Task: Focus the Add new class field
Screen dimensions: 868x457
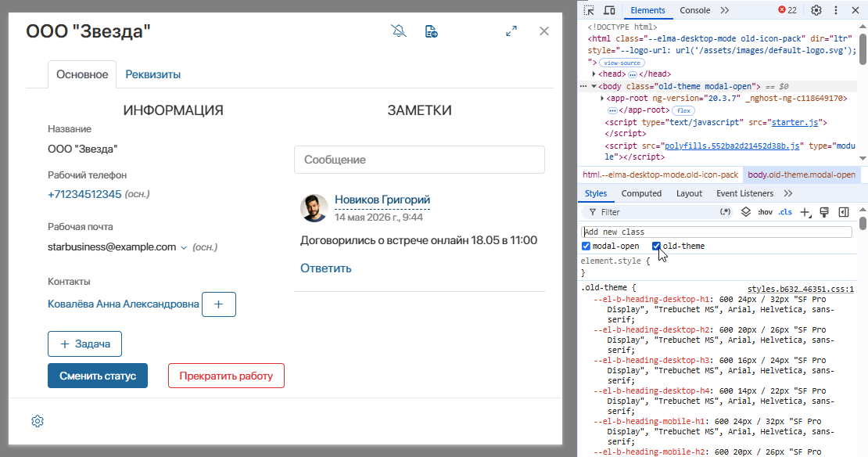Action: tap(716, 232)
